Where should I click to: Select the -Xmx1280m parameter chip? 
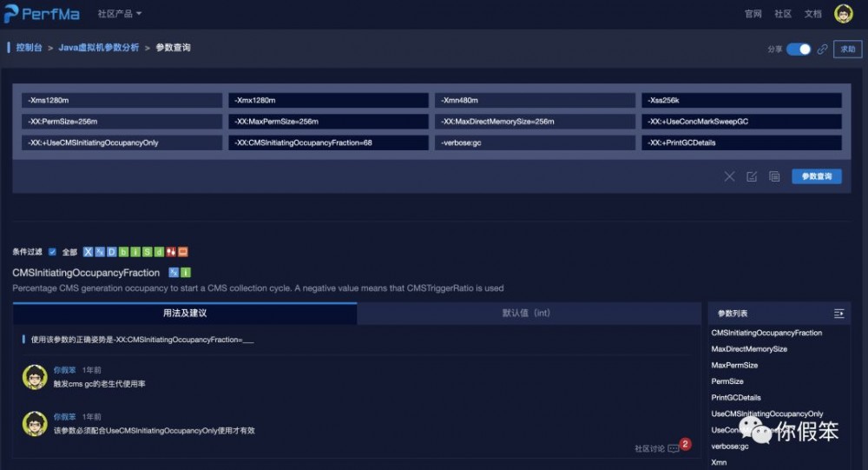point(328,100)
